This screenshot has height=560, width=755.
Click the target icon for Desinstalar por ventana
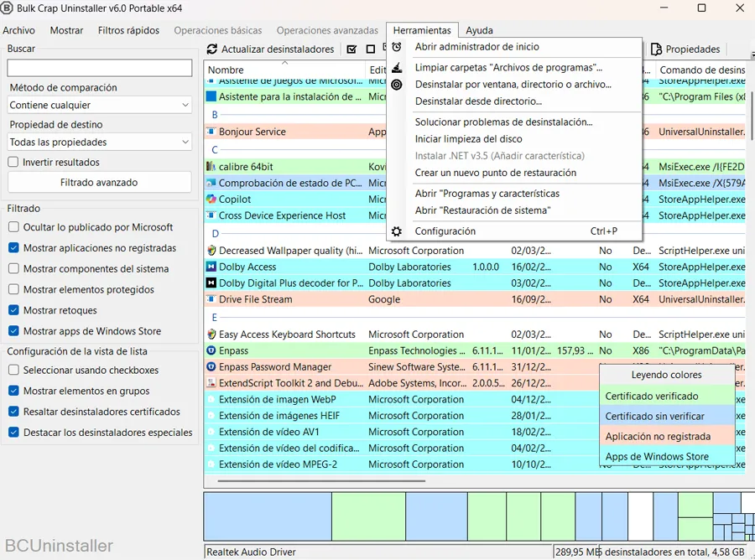[395, 84]
